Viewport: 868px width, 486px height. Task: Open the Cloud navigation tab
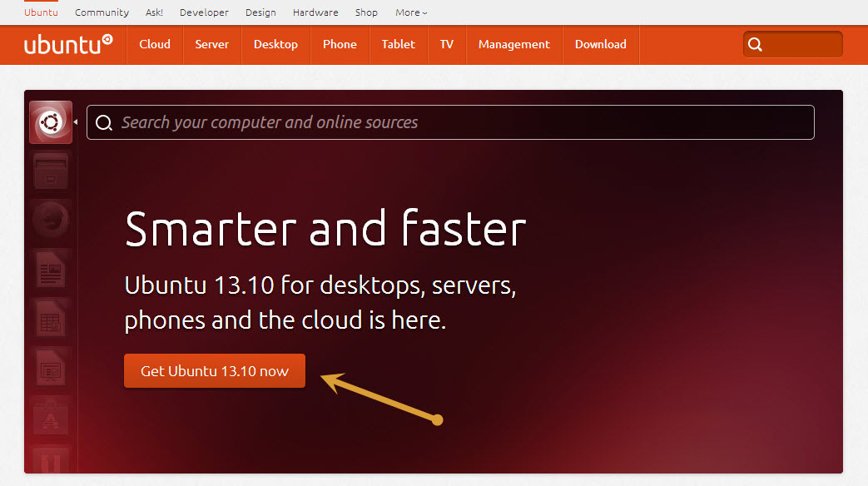[x=155, y=44]
